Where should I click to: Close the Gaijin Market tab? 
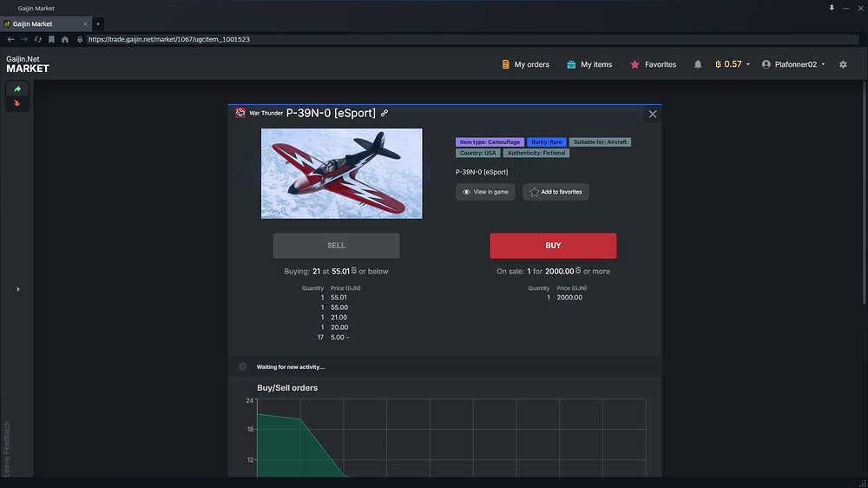pos(85,23)
